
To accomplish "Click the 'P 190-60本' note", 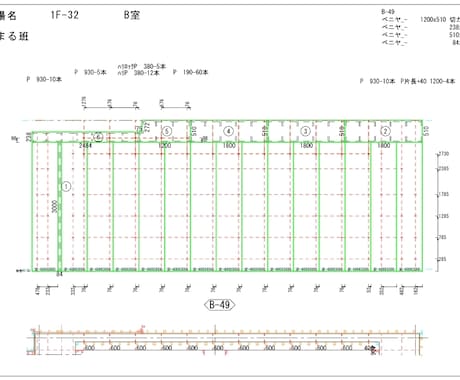I will point(191,72).
